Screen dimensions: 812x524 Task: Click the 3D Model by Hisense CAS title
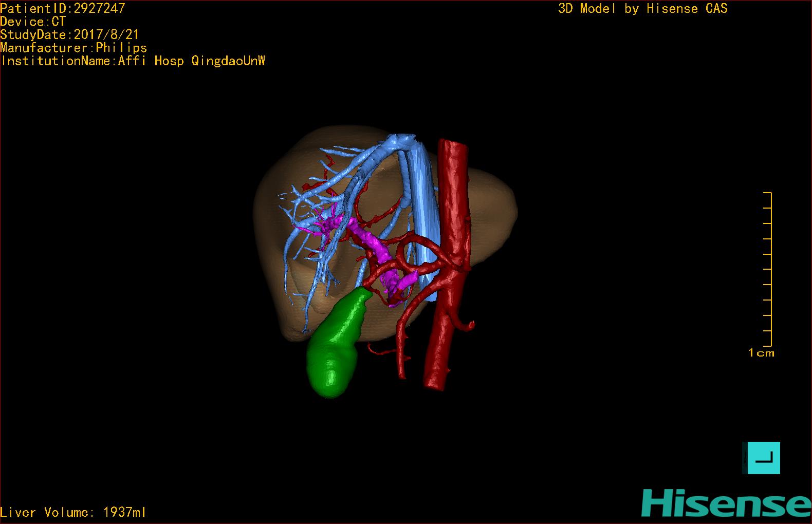pos(643,8)
